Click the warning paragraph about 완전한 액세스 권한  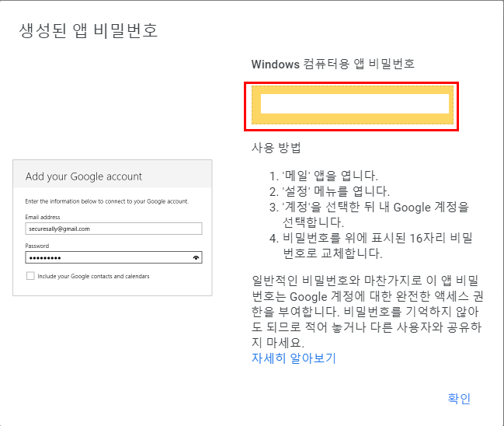coord(367,312)
